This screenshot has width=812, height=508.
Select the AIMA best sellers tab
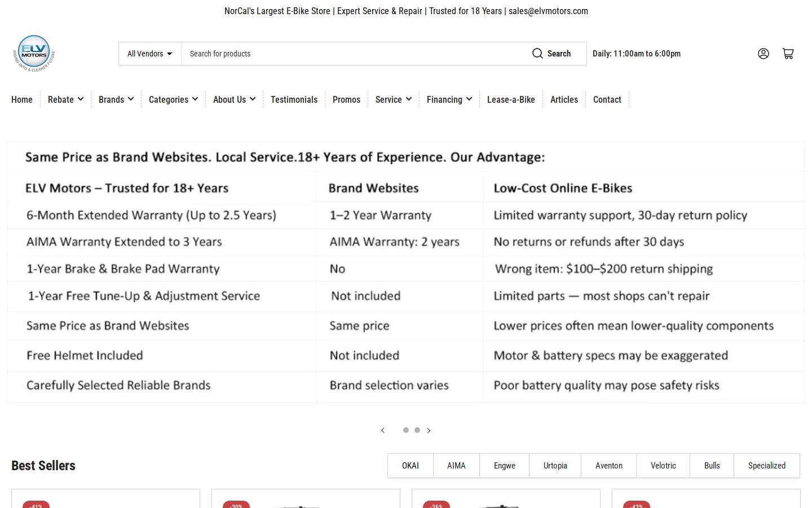coord(456,466)
